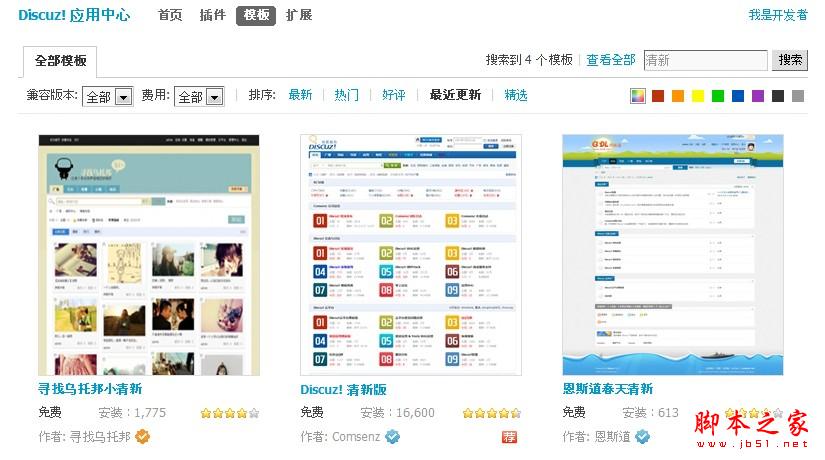This screenshot has width=825, height=460.
Task: Click the all-colors multicolor swatch icon
Action: [638, 96]
